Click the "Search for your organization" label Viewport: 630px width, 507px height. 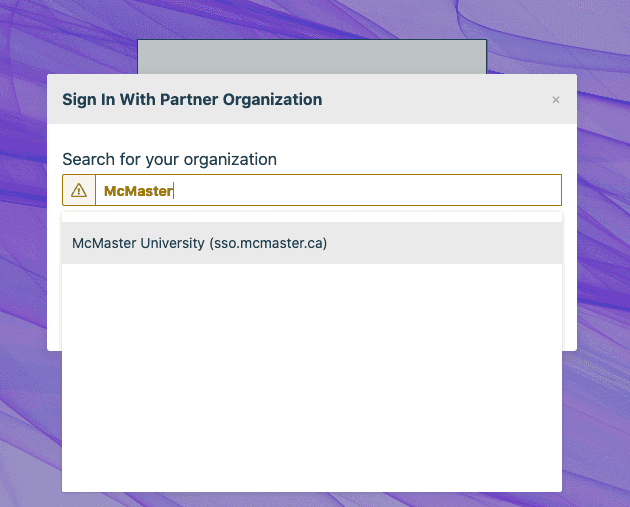pyautogui.click(x=169, y=159)
